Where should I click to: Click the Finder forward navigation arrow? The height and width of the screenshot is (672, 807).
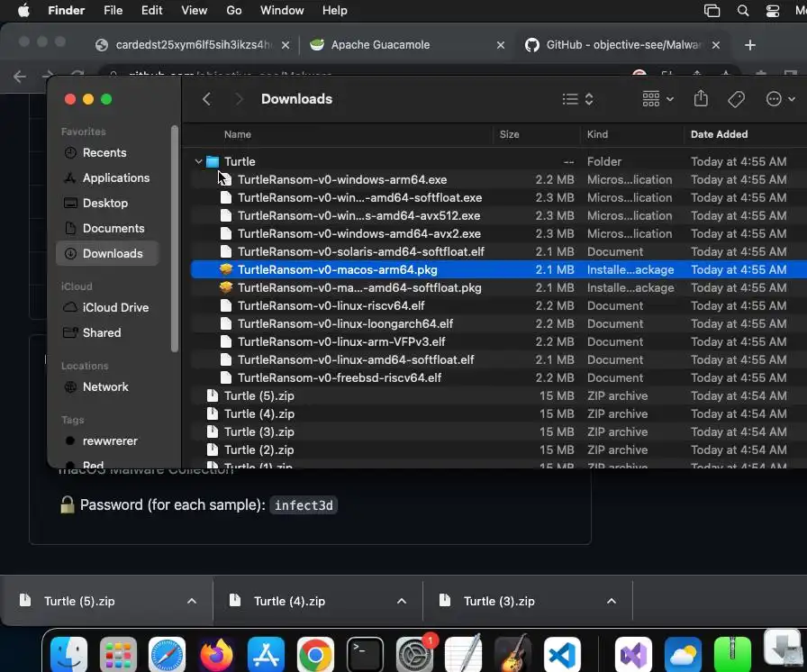pos(239,99)
